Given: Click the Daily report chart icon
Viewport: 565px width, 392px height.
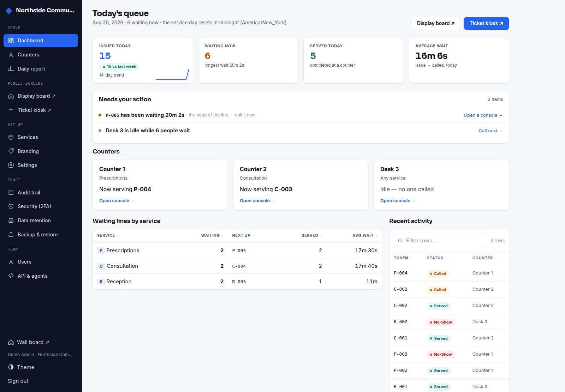Looking at the screenshot, I should coord(11,69).
